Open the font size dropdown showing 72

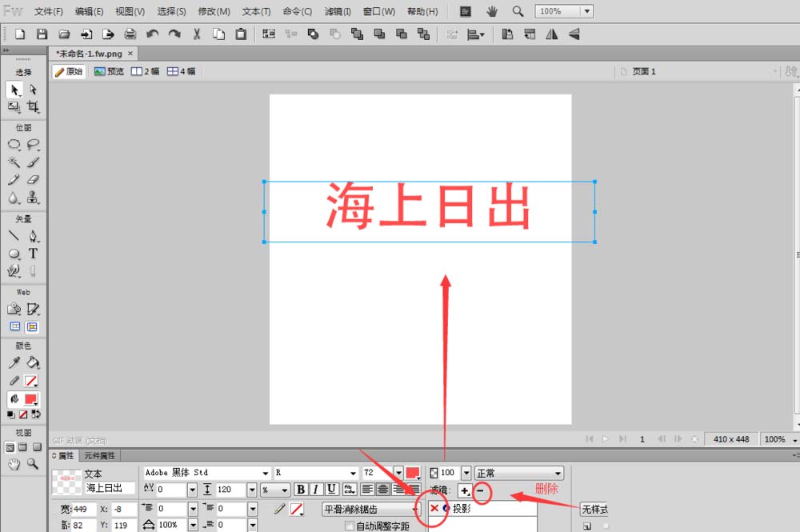(x=398, y=472)
